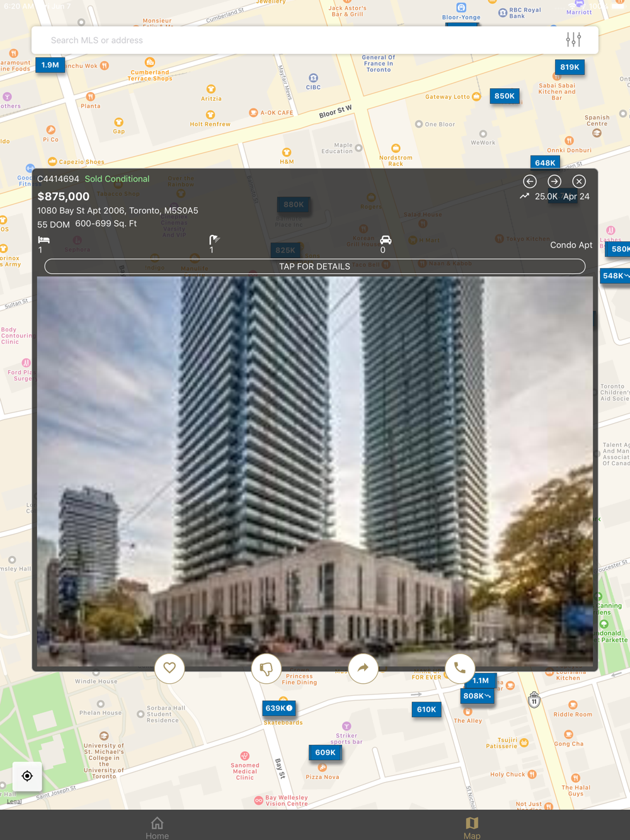Go to next listing arrow

pos(554,181)
